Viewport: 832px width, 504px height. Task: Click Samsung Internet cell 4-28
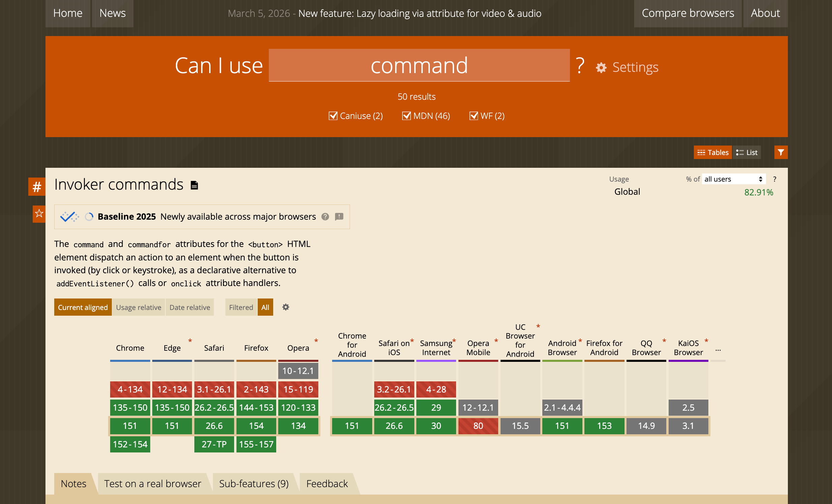436,389
